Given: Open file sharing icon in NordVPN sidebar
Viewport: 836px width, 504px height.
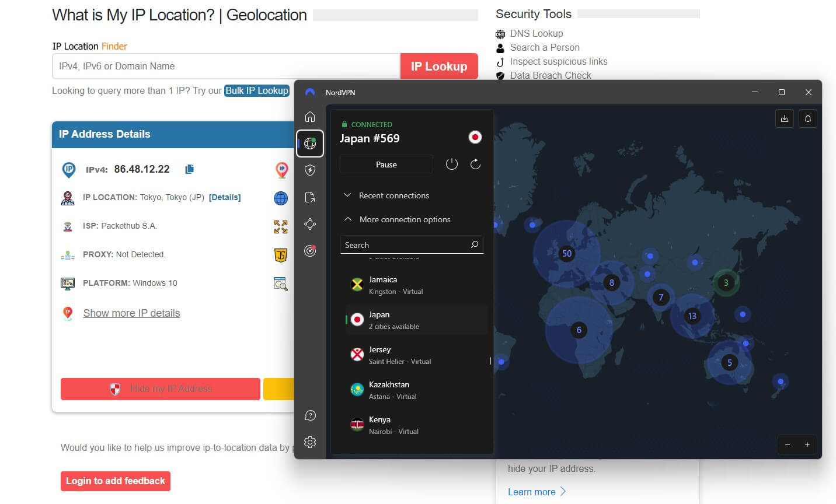Looking at the screenshot, I should [310, 197].
